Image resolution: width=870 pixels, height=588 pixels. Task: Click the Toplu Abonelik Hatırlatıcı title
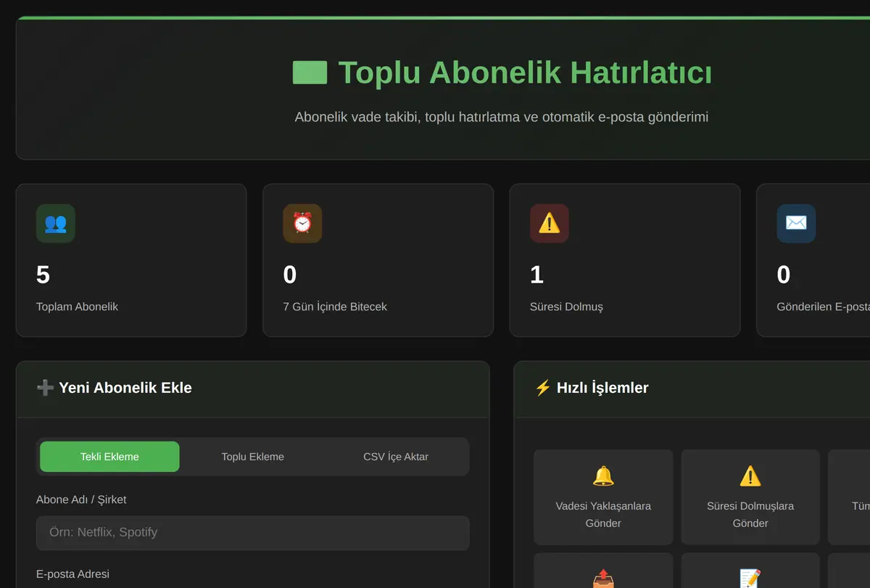(525, 73)
